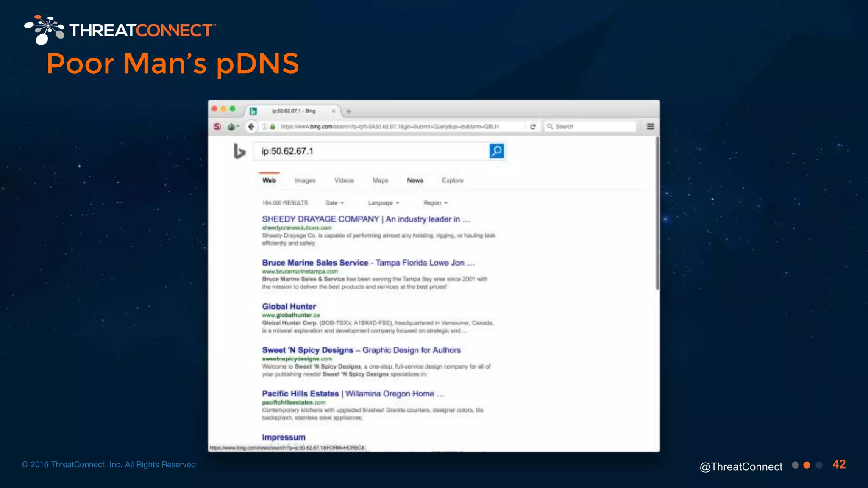Switch to the News tab
Viewport: 868px width, 488px height.
(415, 180)
